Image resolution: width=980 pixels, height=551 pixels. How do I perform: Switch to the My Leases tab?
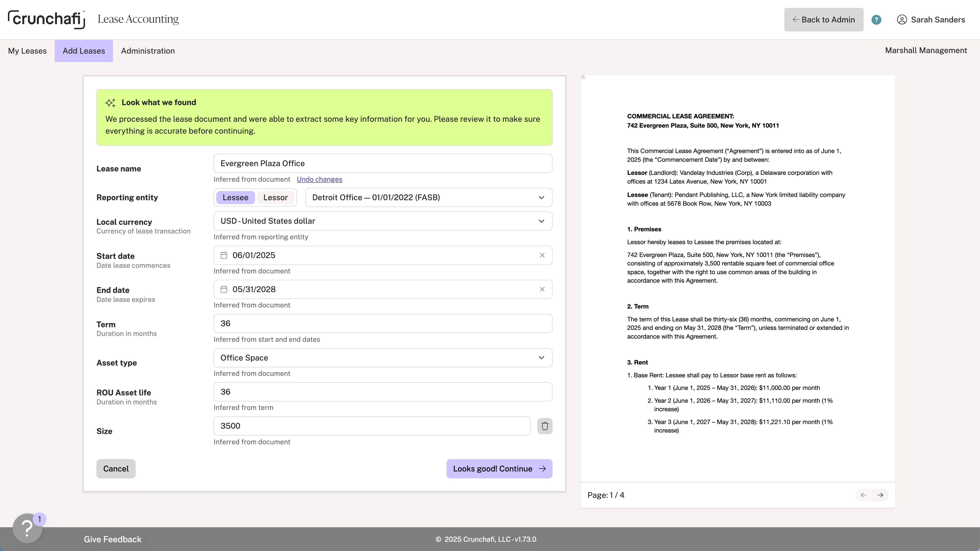pos(27,51)
